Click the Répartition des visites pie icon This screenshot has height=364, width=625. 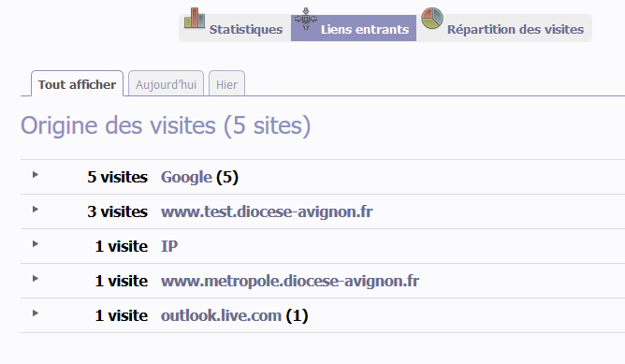[432, 19]
